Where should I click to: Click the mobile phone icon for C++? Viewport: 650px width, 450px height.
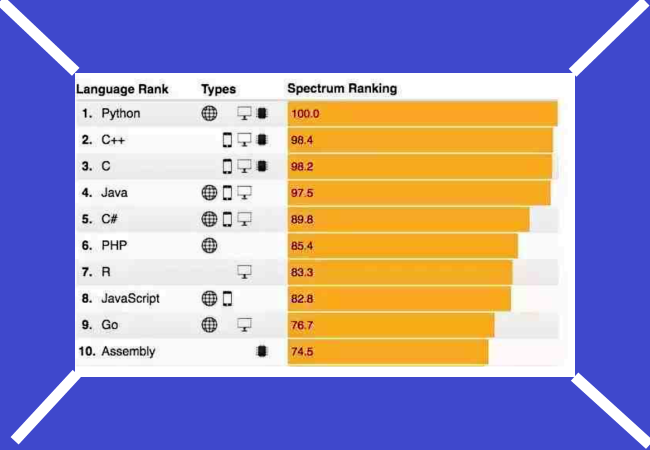point(227,139)
